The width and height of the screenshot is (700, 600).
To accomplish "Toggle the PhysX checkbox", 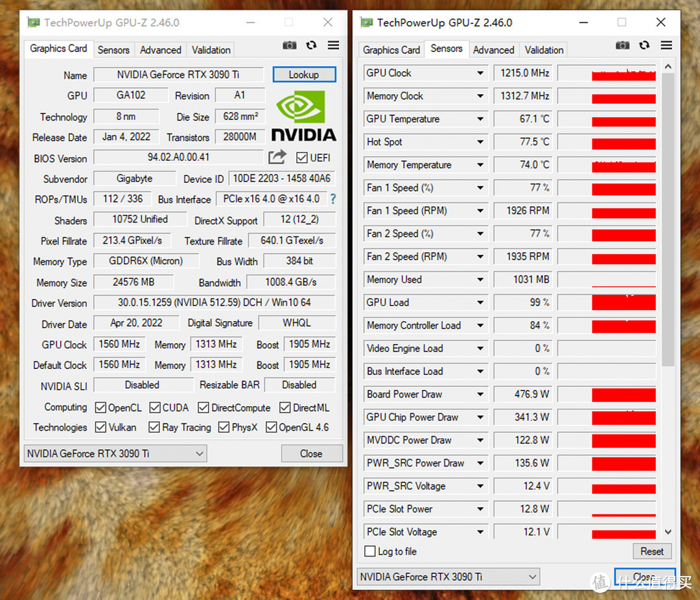I will 224,427.
